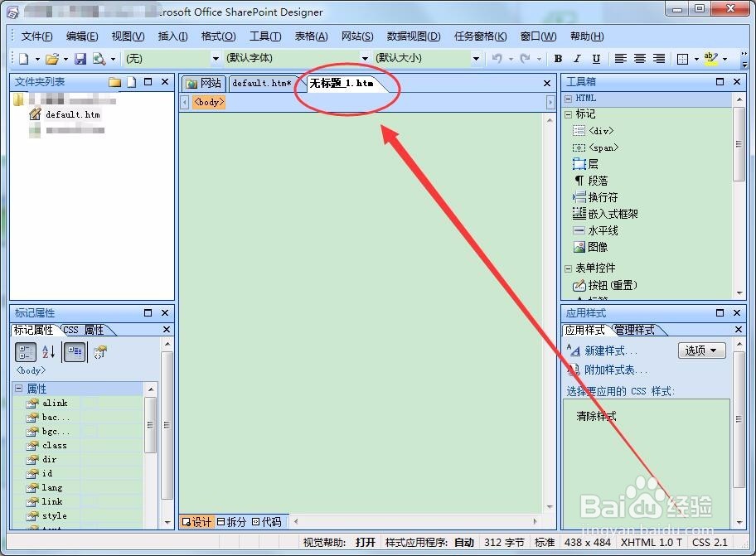
Task: Open the font size (默认大小) dropdown
Action: 476,59
